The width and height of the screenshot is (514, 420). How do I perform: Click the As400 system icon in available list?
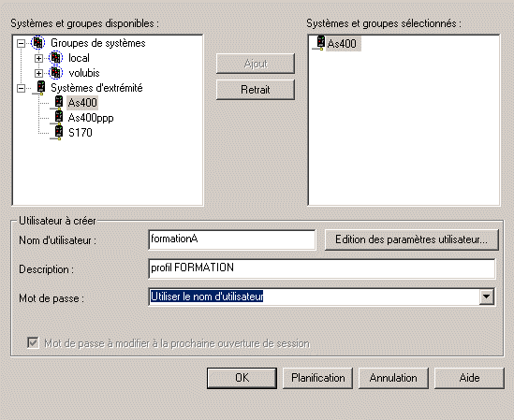[x=58, y=103]
